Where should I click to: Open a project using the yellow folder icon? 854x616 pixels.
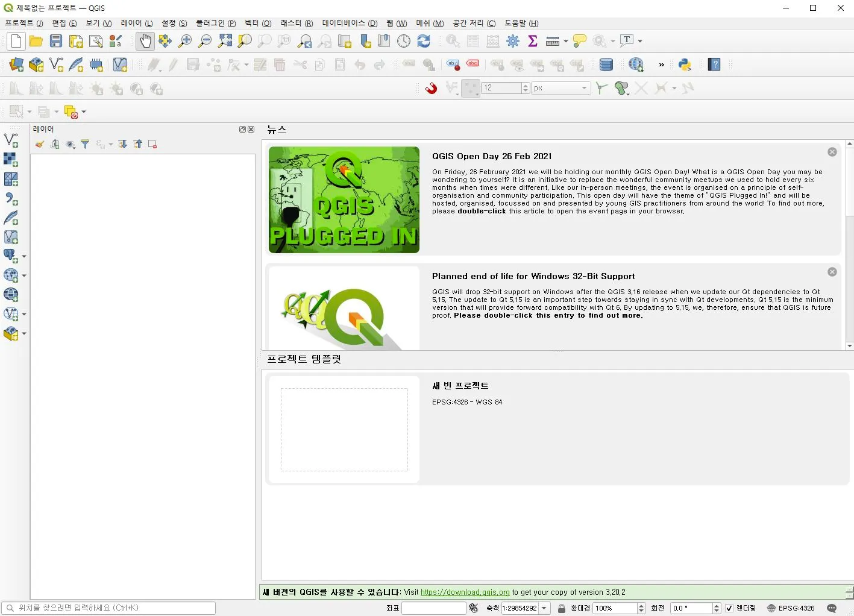click(x=36, y=41)
